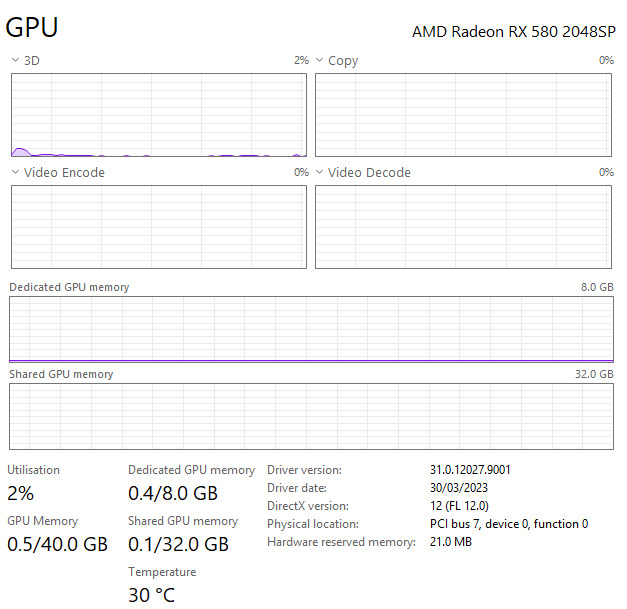Click the Shared GPU memory graph
This screenshot has width=627, height=609.
[310, 416]
